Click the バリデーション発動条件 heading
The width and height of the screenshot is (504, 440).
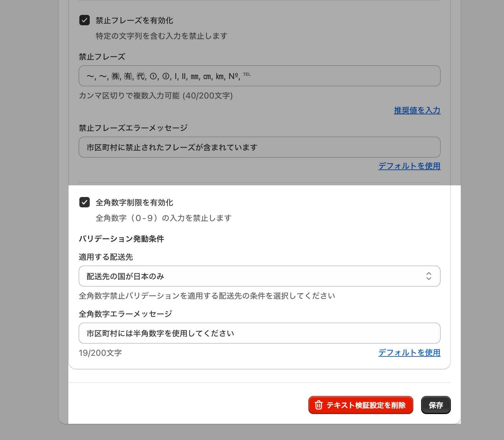tap(121, 239)
